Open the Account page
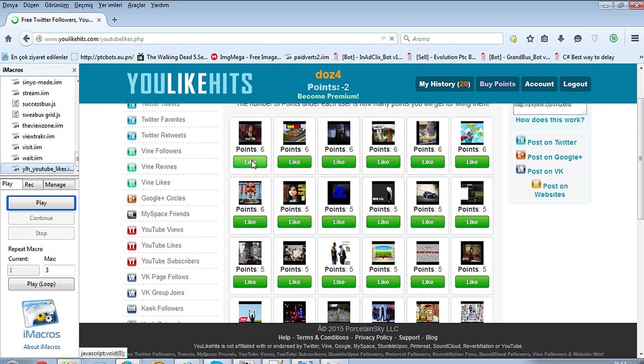 coord(539,84)
